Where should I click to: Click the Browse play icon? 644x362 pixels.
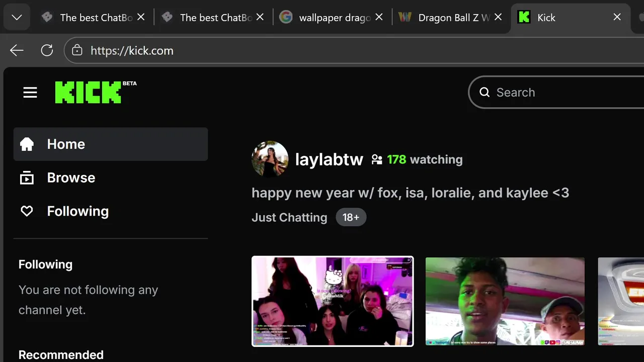click(x=27, y=178)
